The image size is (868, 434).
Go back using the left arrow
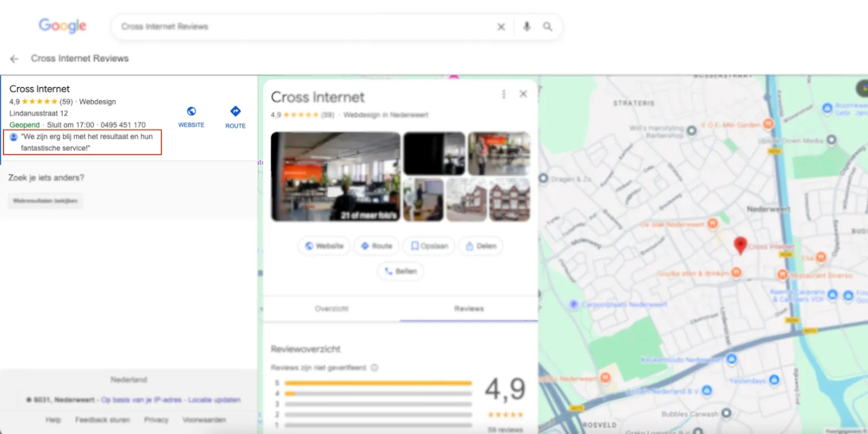14,58
